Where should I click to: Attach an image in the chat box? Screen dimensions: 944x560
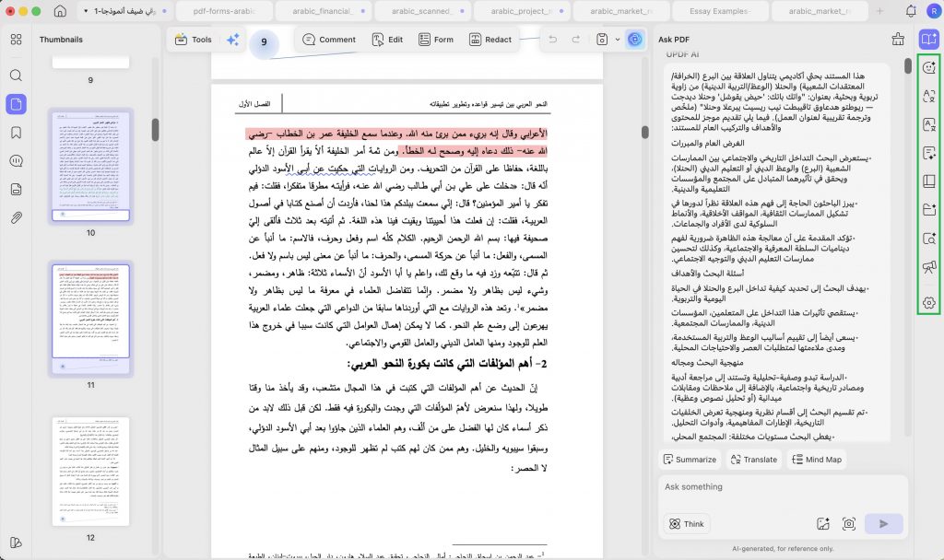(823, 524)
